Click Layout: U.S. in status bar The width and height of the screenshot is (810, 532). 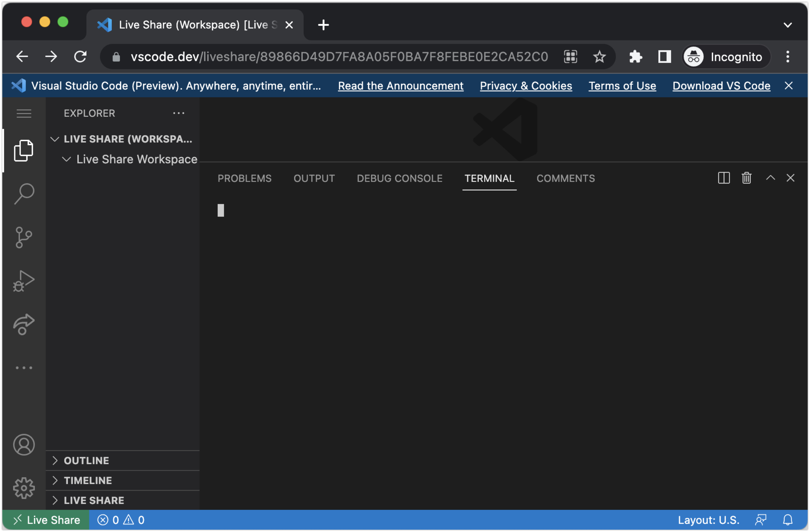click(709, 520)
